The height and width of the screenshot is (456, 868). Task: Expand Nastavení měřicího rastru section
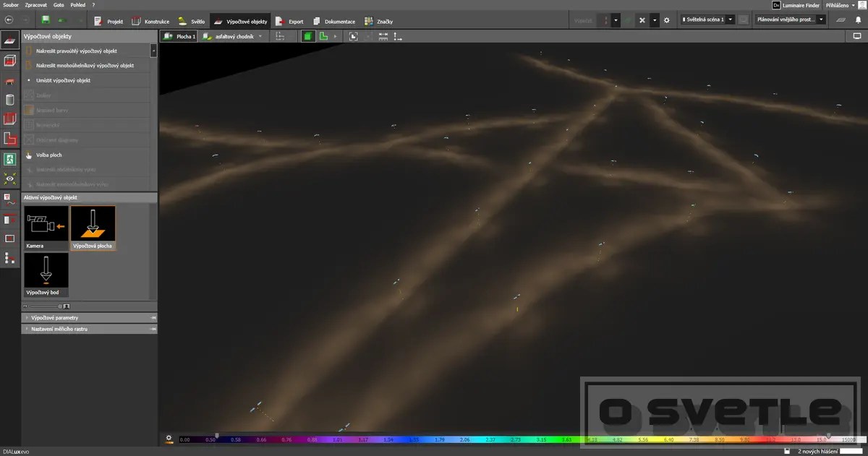click(x=90, y=329)
